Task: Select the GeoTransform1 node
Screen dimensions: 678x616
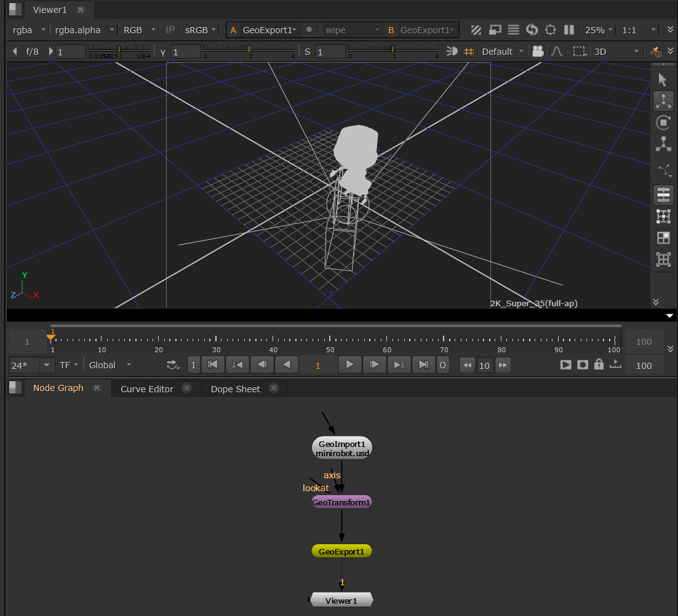Action: tap(341, 502)
